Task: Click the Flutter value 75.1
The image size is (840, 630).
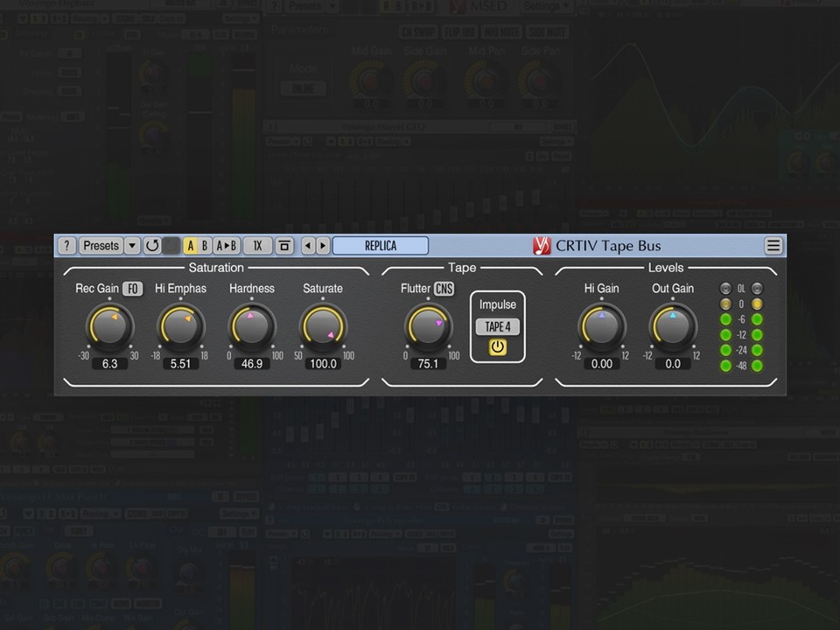Action: (x=428, y=364)
